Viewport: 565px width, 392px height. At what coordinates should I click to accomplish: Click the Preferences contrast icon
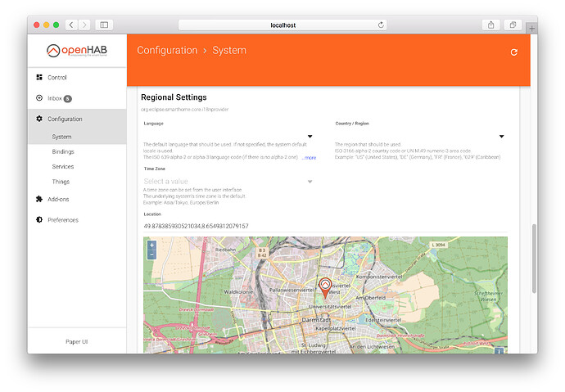point(39,219)
